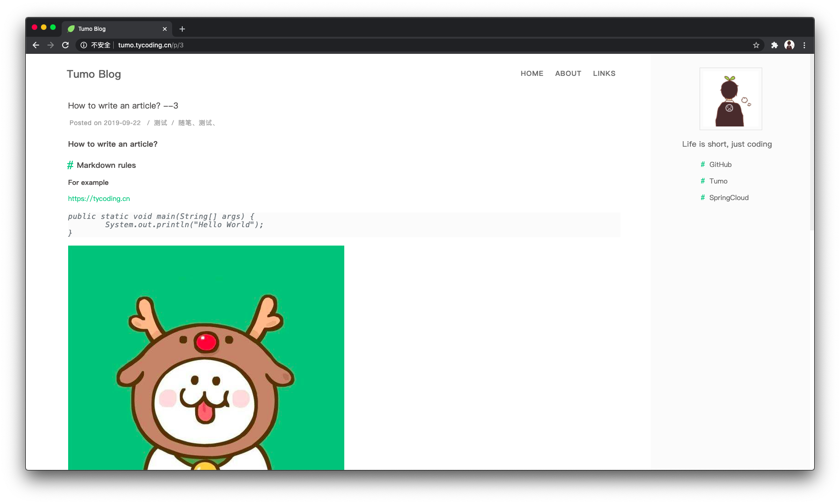Click the green fullscreen window button
Viewport: 840px width, 504px height.
point(53,28)
